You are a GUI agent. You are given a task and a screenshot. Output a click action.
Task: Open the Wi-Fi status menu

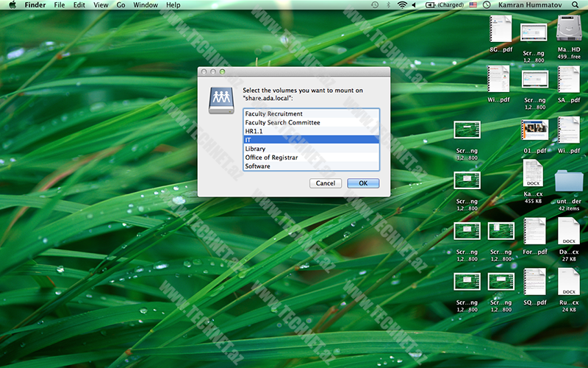click(x=402, y=5)
